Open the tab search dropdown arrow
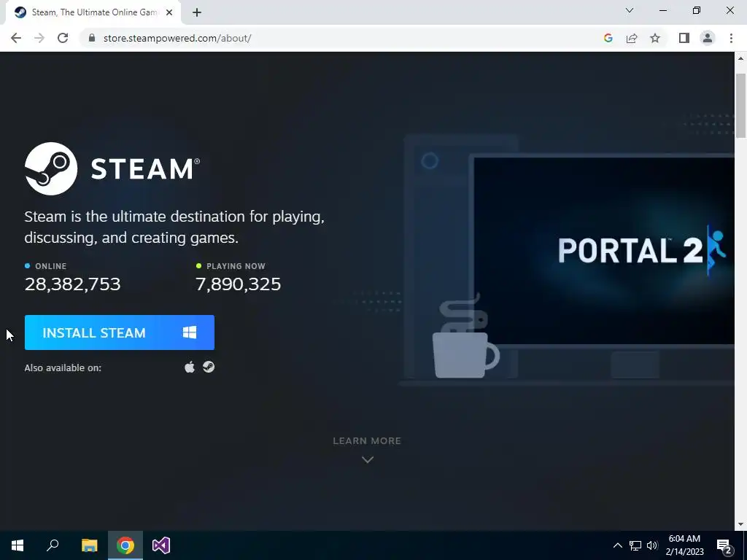Image resolution: width=747 pixels, height=560 pixels. coord(630,10)
